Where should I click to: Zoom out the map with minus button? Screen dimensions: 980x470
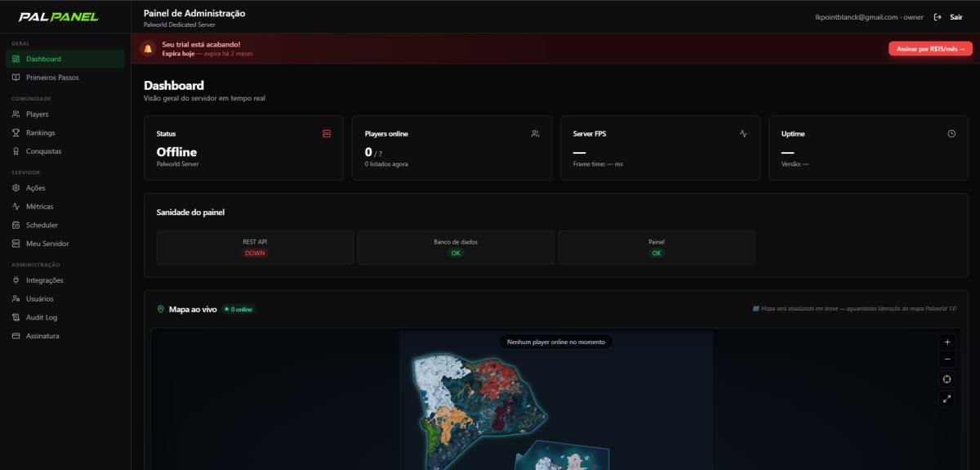click(x=947, y=359)
